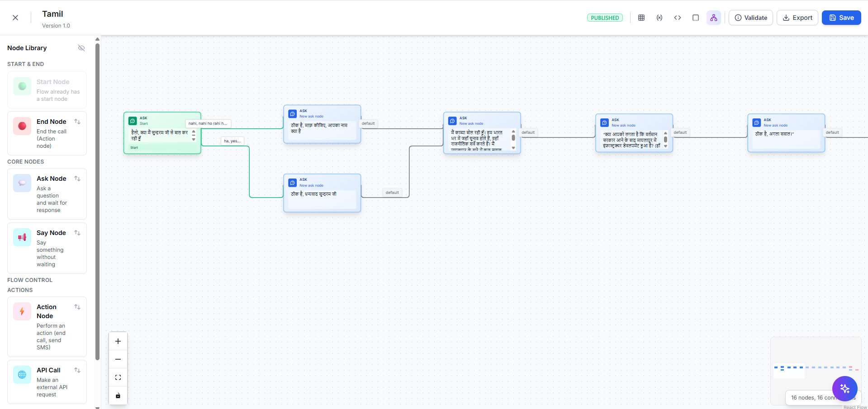Click default label after 'धन्यवाद सुन्दरम जी' node
Viewport: 868px width, 409px height.
[x=392, y=193]
